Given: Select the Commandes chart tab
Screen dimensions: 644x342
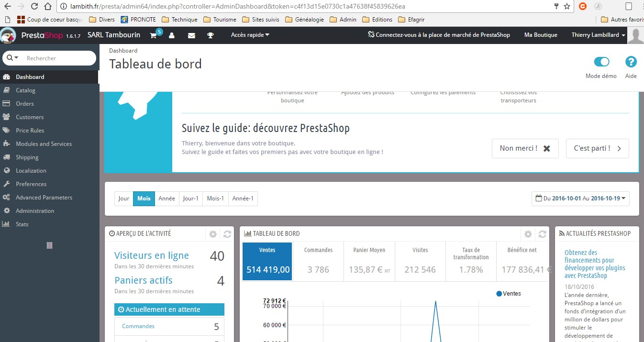Looking at the screenshot, I should click(x=318, y=261).
